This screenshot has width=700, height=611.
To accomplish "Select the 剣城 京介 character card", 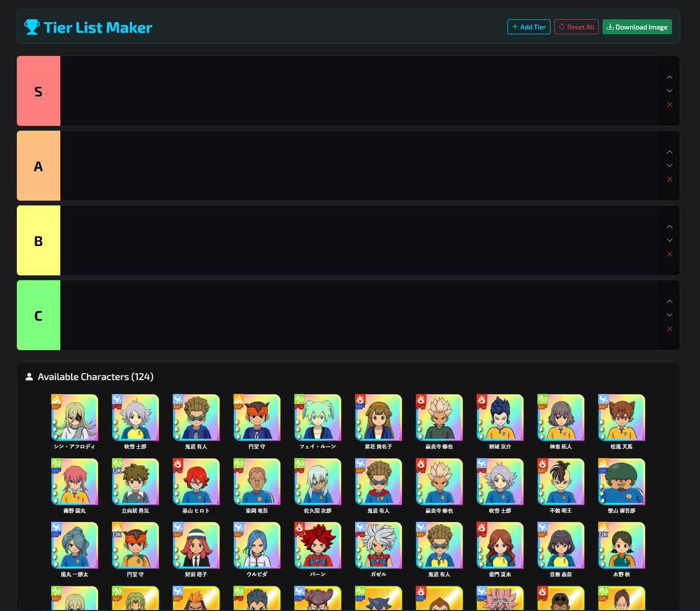I will tap(500, 422).
